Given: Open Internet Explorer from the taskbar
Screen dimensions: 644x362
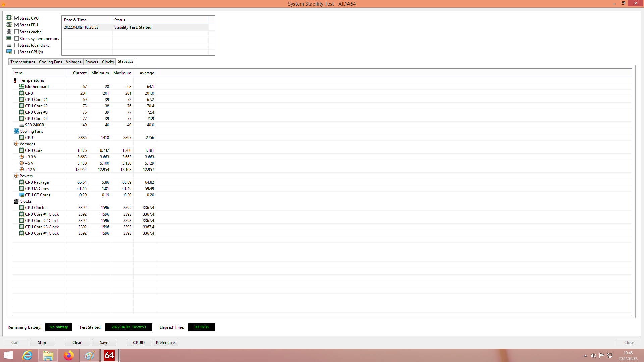Looking at the screenshot, I should pyautogui.click(x=27, y=355).
